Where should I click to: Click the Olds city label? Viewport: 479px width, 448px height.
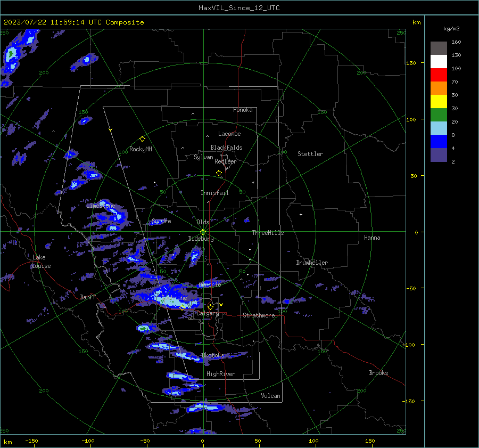tap(203, 222)
